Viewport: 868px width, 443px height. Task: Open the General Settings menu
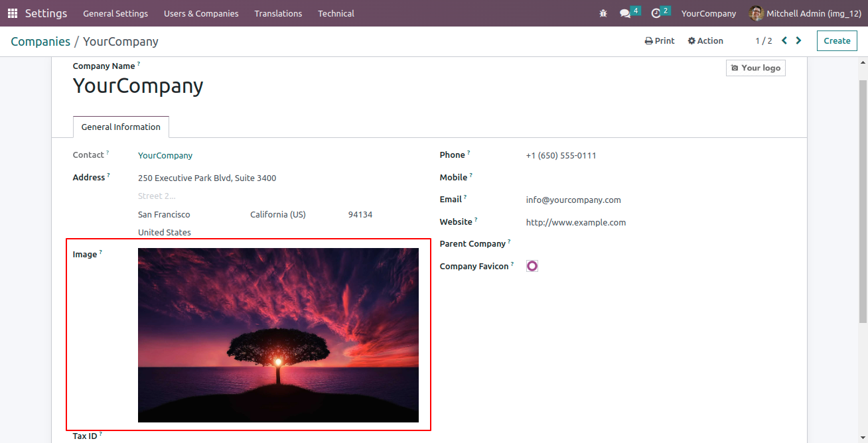click(x=115, y=13)
